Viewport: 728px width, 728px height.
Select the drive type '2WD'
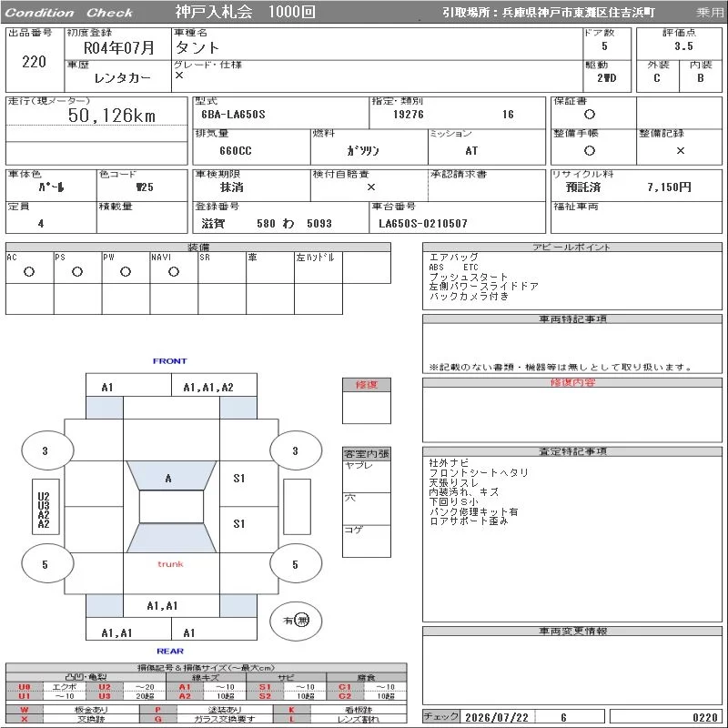point(606,78)
